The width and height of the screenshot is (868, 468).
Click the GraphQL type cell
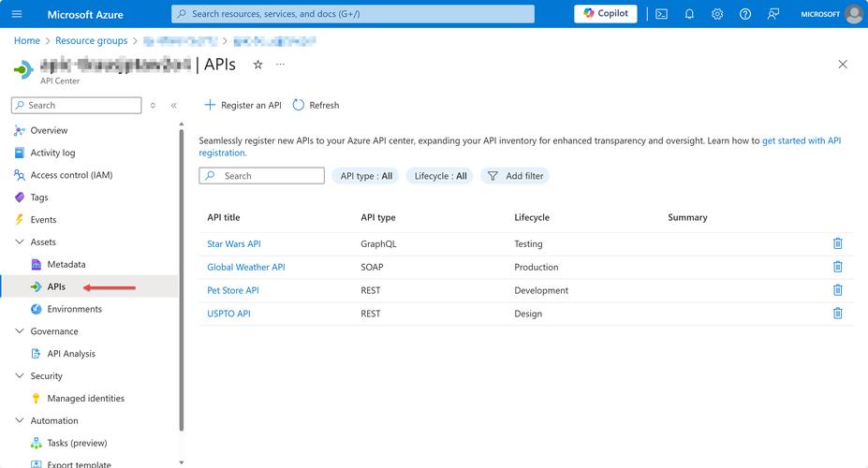click(378, 244)
